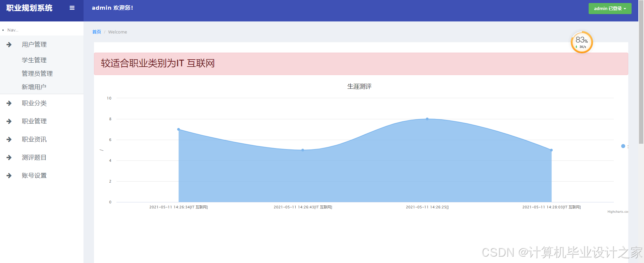Click the admin 欢迎您! header text

click(112, 8)
